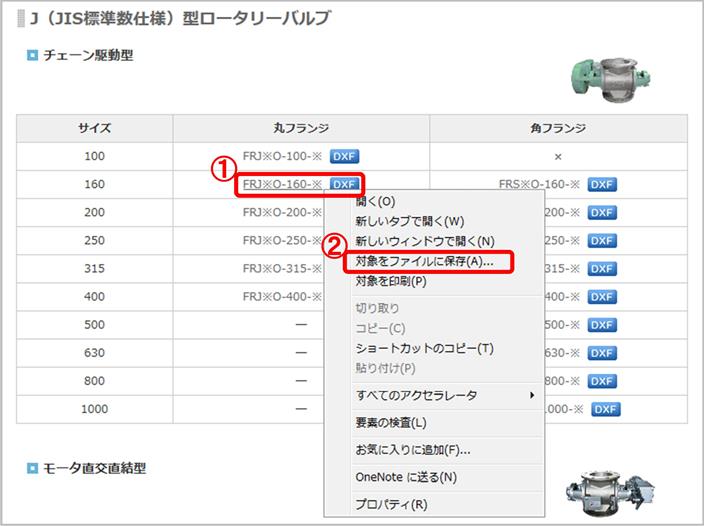Screen dimensions: 704x526
Task: Click size cell 630
Action: (x=95, y=352)
